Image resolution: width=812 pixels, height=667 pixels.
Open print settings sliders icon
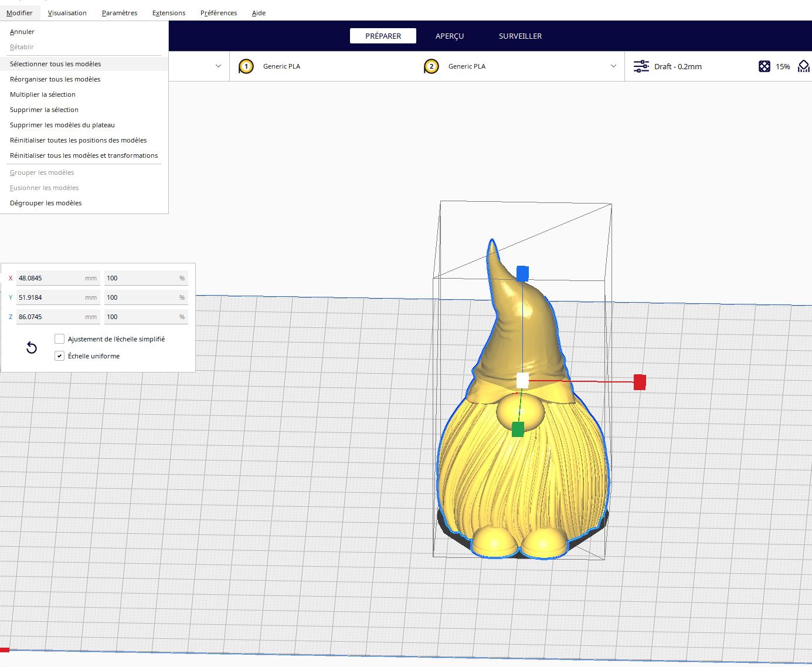[641, 66]
